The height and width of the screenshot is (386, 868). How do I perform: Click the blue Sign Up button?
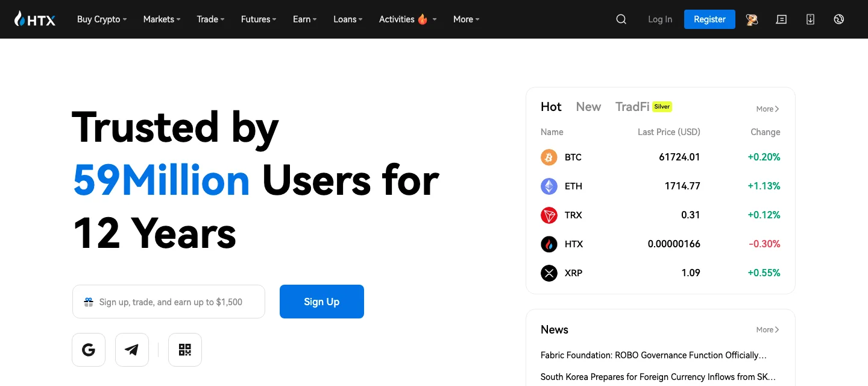[322, 302]
